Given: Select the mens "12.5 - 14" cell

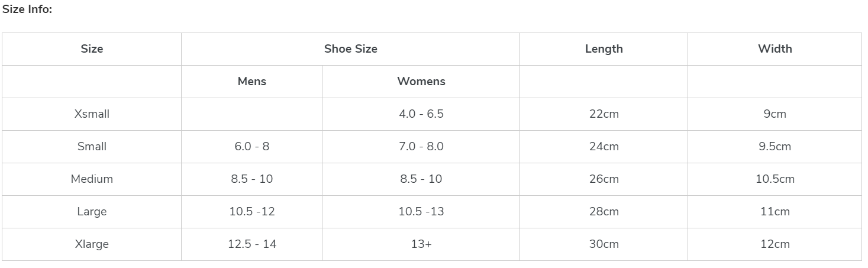Looking at the screenshot, I should pyautogui.click(x=252, y=244).
